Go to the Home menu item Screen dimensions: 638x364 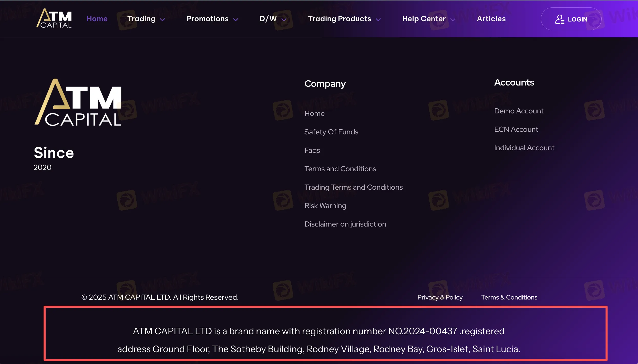97,19
